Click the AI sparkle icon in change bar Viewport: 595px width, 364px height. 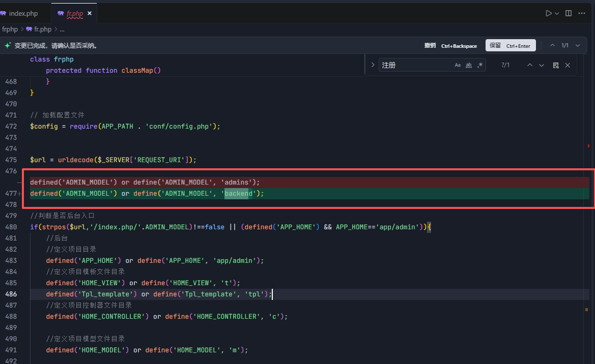point(8,46)
